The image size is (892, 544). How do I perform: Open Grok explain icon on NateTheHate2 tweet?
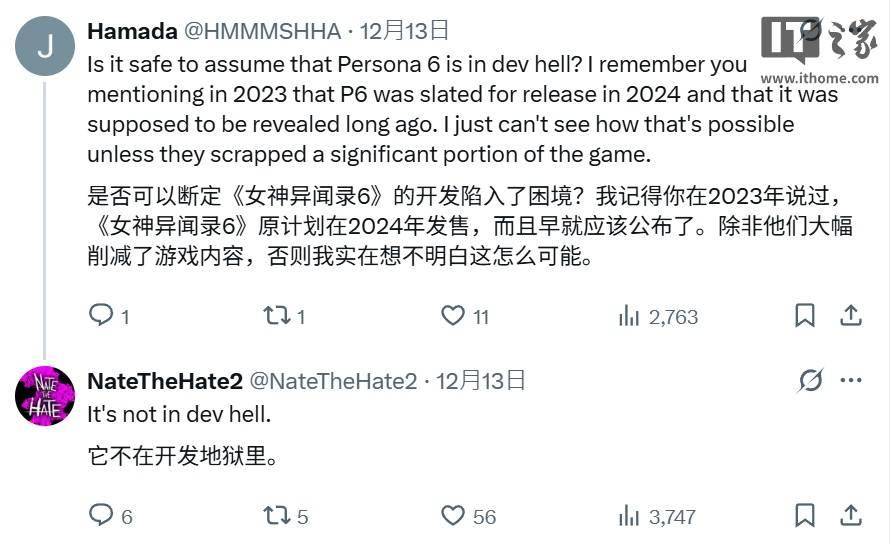(x=810, y=380)
